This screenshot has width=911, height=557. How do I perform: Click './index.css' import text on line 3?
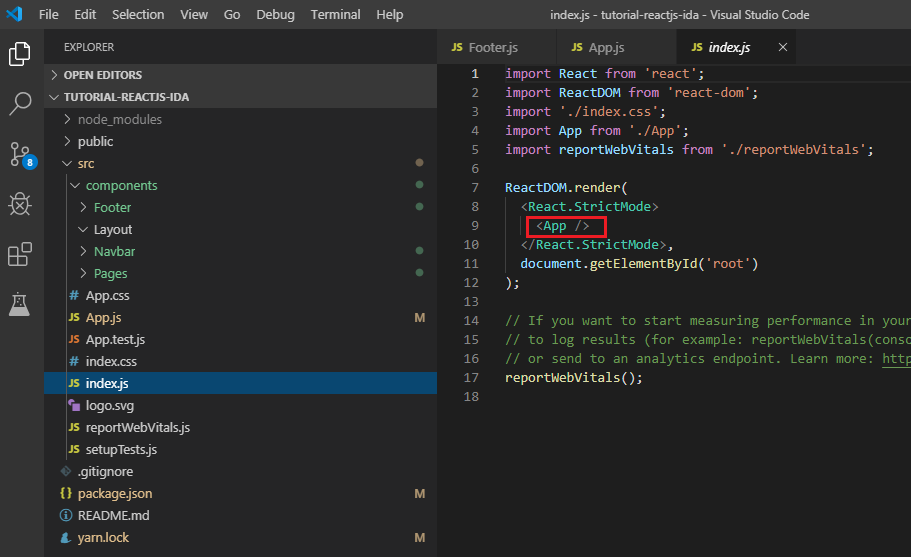point(608,112)
